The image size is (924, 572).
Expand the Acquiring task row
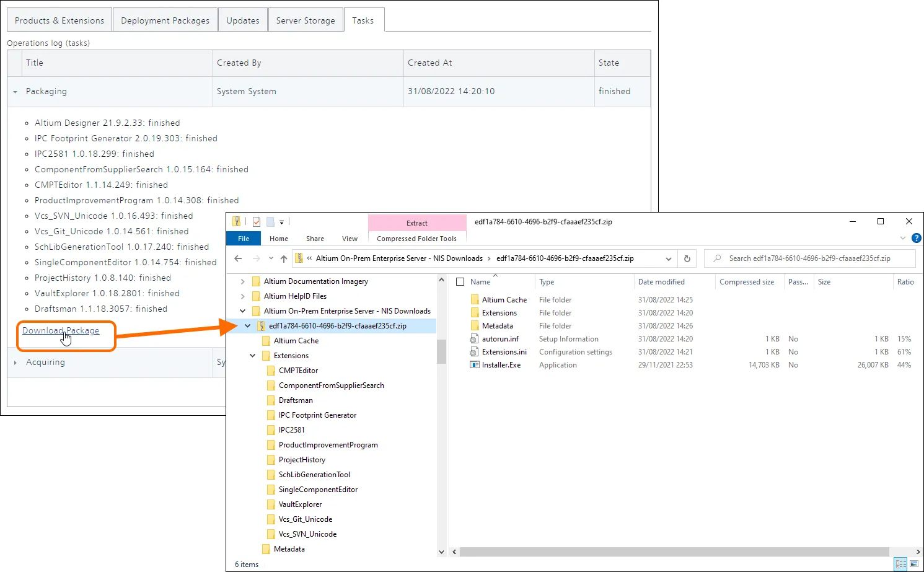[x=15, y=363]
